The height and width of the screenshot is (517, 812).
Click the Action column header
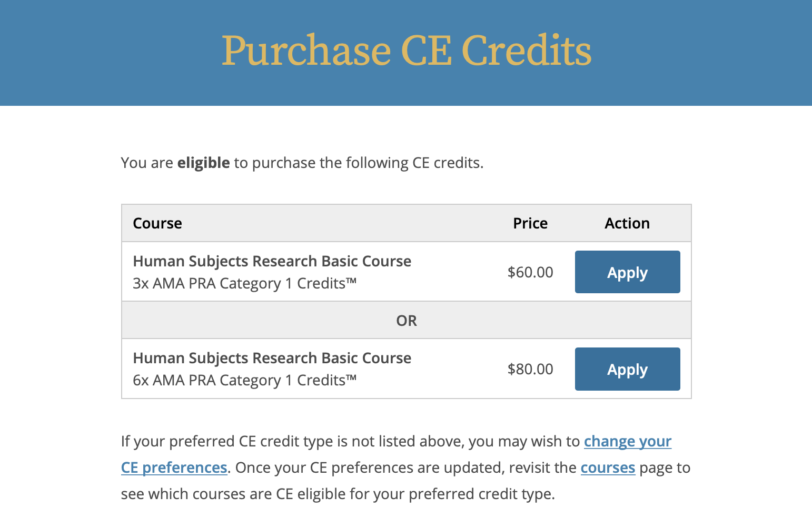tap(627, 223)
